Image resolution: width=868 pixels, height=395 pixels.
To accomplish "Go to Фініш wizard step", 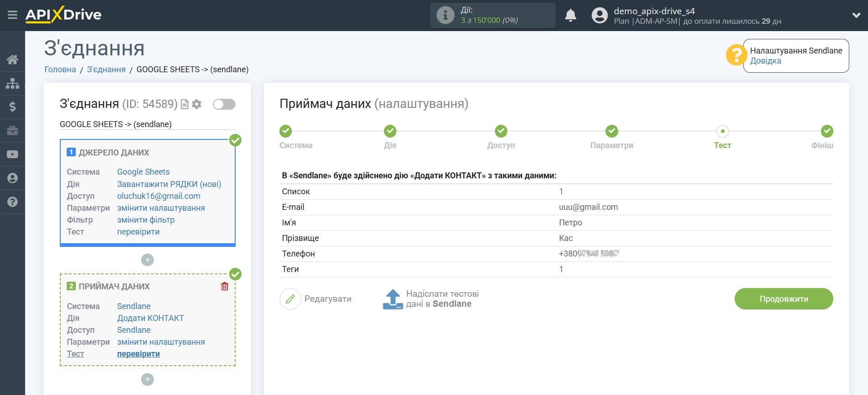I will 827,132.
